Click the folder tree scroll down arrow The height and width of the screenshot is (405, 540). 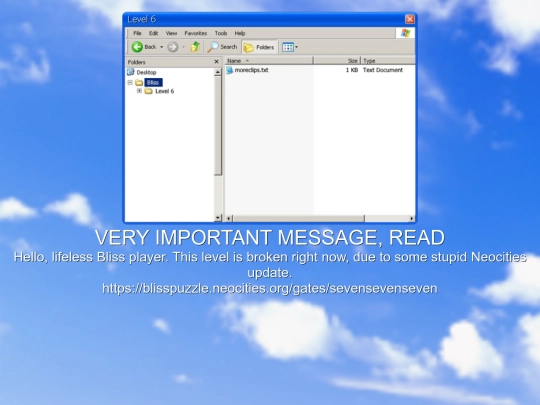pyautogui.click(x=218, y=218)
